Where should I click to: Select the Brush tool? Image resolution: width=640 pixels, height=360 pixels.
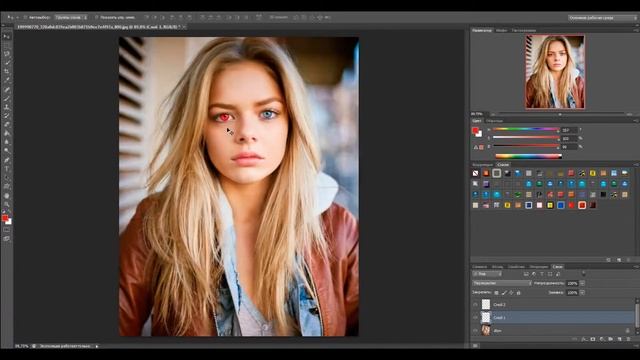point(7,98)
